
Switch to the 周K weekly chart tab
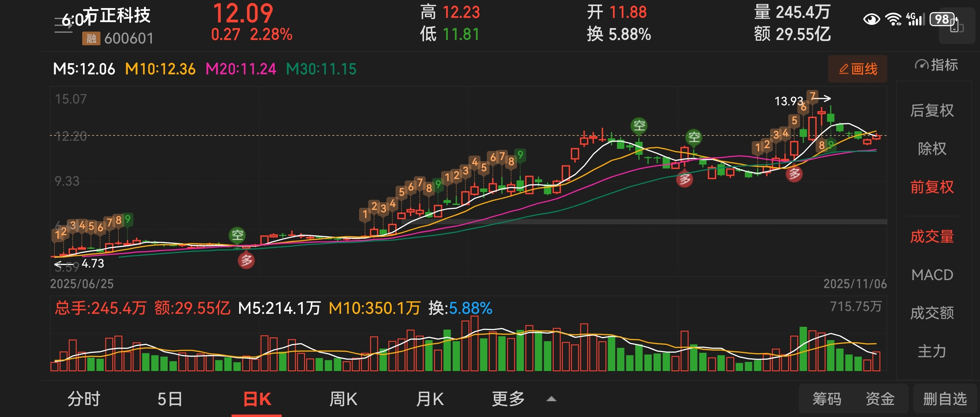(343, 399)
